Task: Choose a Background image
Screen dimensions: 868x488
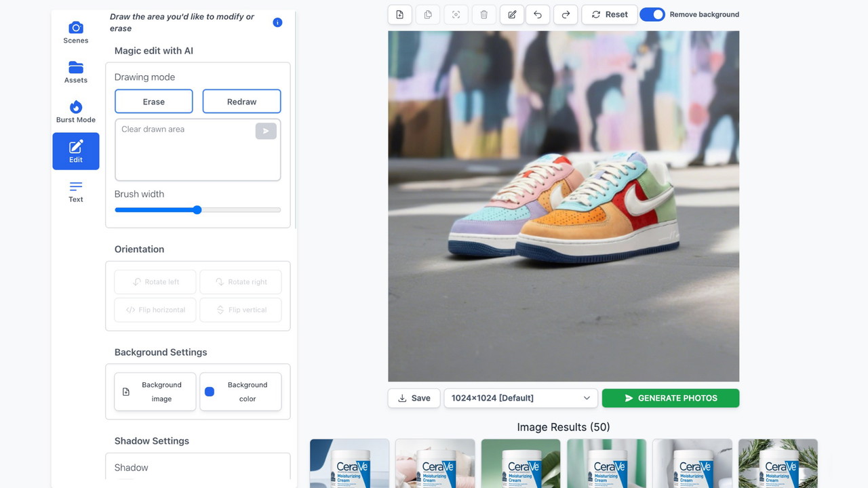Action: [x=155, y=392]
